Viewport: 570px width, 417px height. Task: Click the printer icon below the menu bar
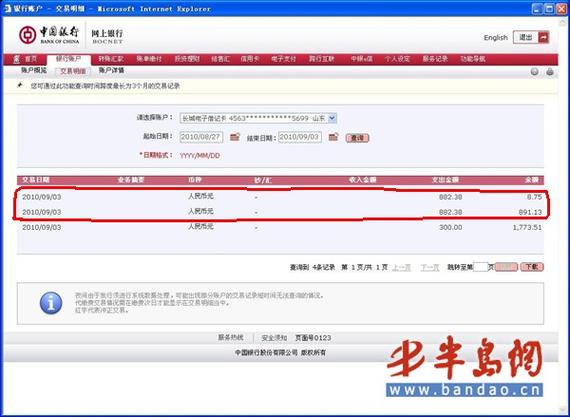550,72
